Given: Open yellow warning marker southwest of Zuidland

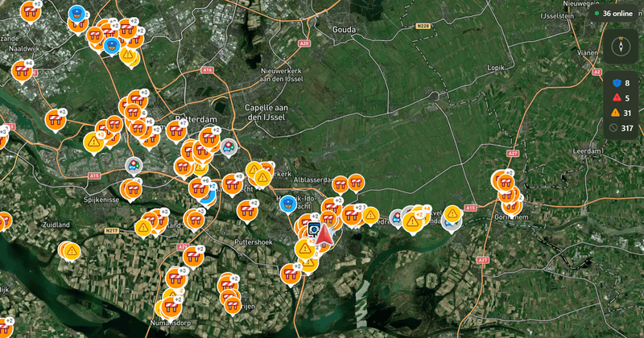Looking at the screenshot, I should pos(72,250).
